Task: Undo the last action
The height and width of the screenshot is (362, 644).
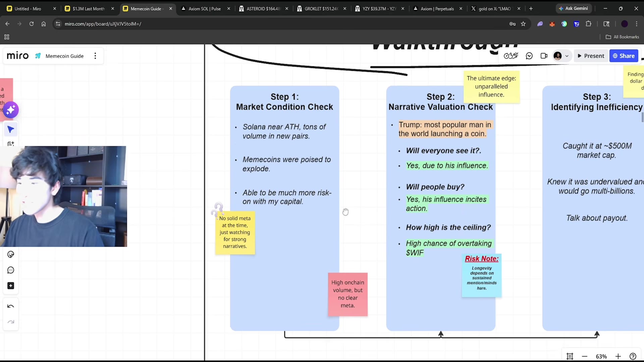Action: coord(11,306)
